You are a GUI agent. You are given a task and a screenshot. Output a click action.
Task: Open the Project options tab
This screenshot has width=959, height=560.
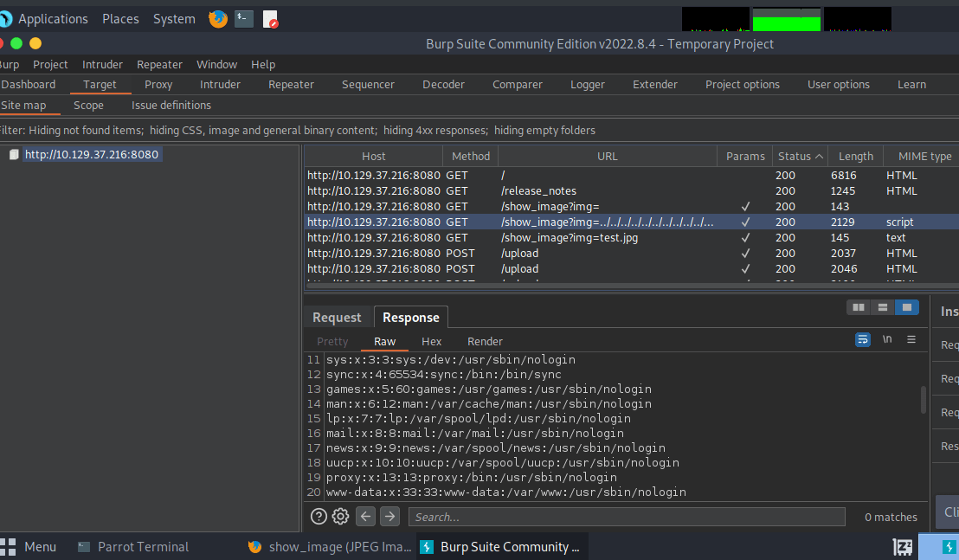[743, 84]
